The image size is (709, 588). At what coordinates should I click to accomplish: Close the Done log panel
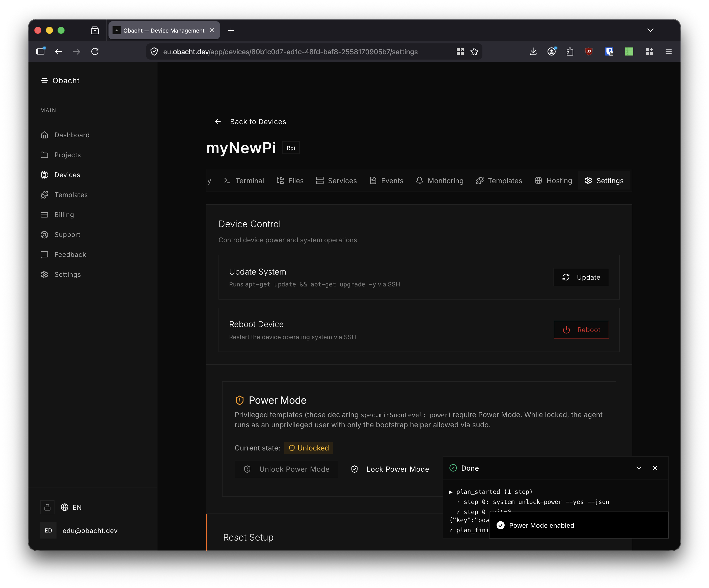pos(655,468)
